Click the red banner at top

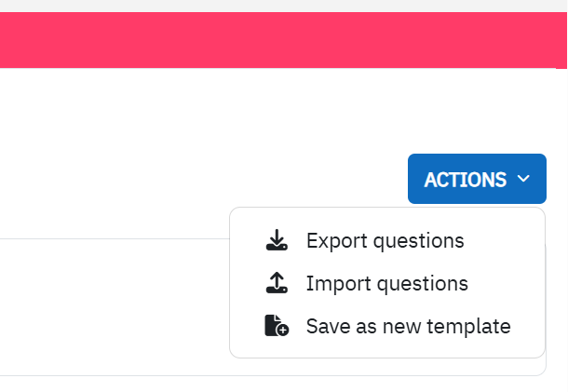click(283, 40)
